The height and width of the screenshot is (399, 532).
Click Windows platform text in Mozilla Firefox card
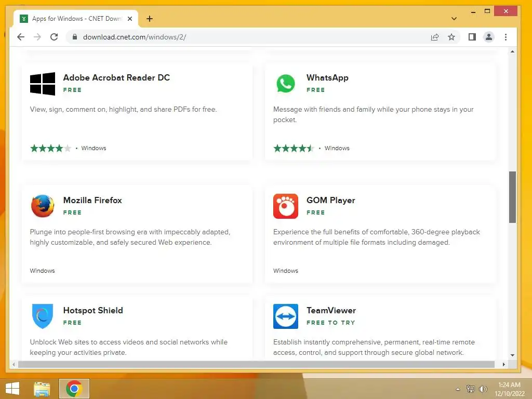[43, 271]
